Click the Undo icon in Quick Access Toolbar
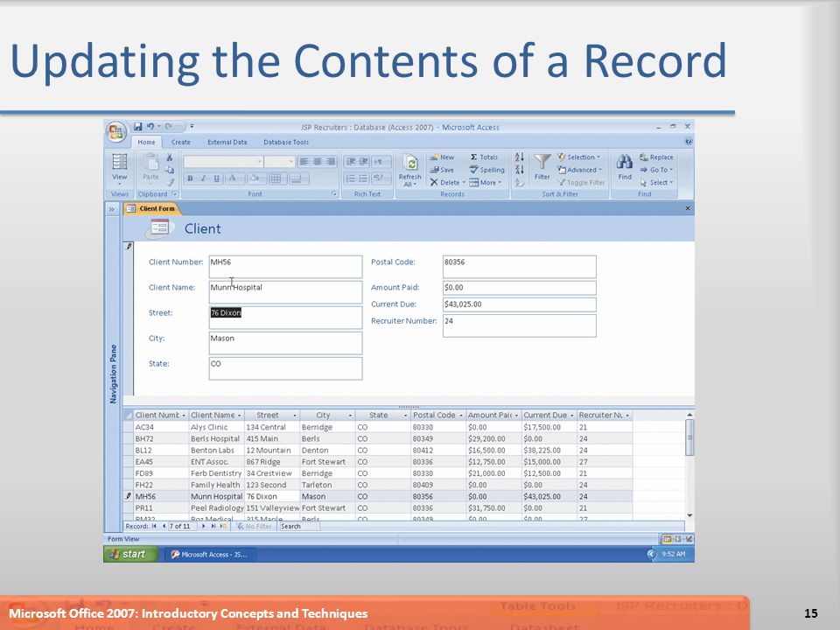The image size is (840, 630). click(x=151, y=127)
